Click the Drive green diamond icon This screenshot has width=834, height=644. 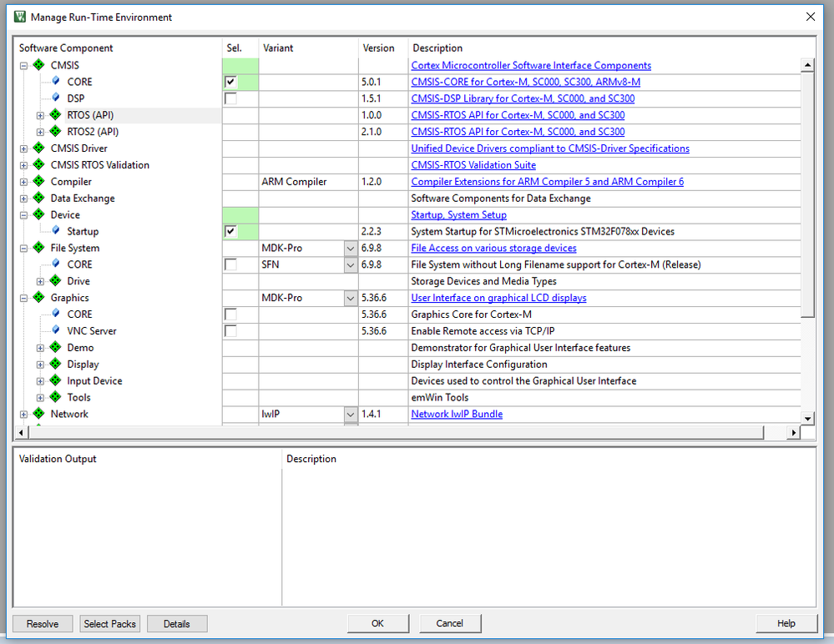[55, 280]
